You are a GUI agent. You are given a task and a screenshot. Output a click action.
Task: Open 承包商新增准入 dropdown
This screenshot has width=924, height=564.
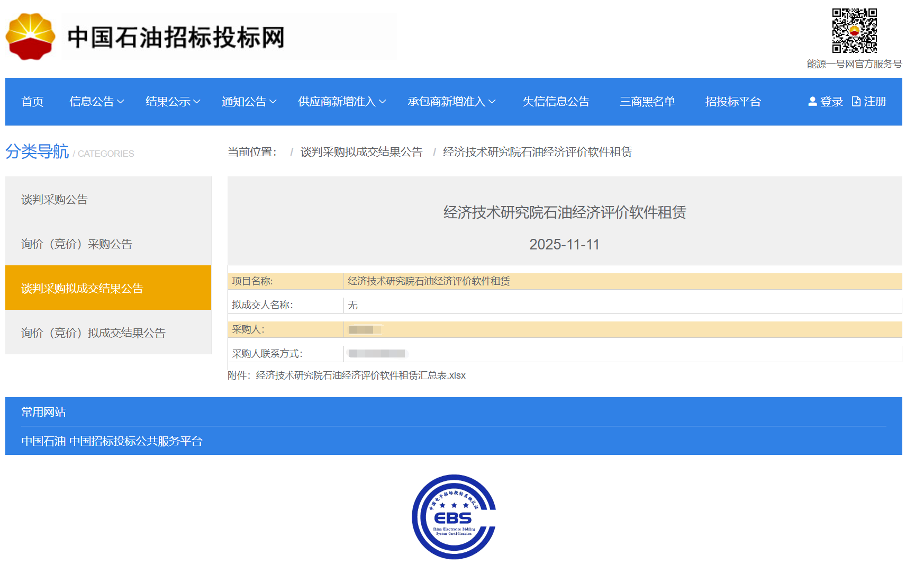[x=451, y=102]
